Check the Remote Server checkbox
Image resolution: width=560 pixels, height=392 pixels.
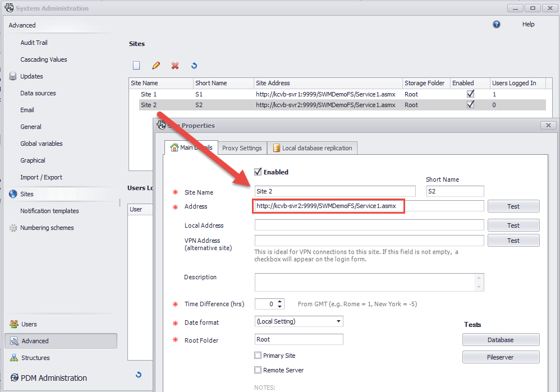(258, 370)
